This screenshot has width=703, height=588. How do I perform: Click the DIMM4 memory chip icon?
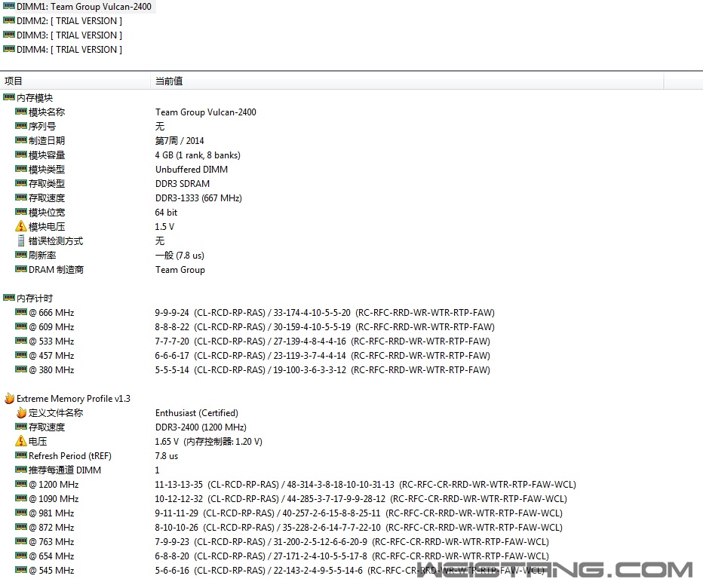coord(9,50)
